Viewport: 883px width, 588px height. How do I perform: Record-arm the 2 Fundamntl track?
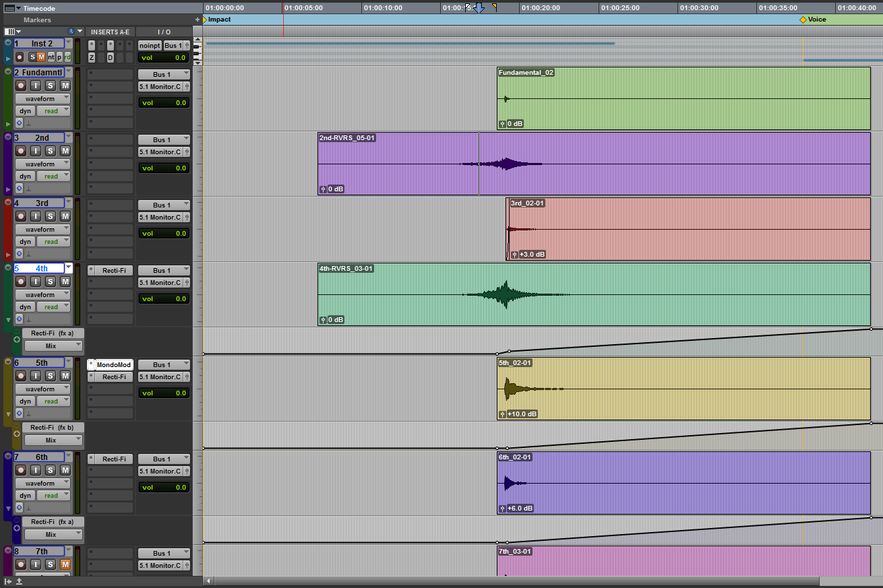click(21, 86)
